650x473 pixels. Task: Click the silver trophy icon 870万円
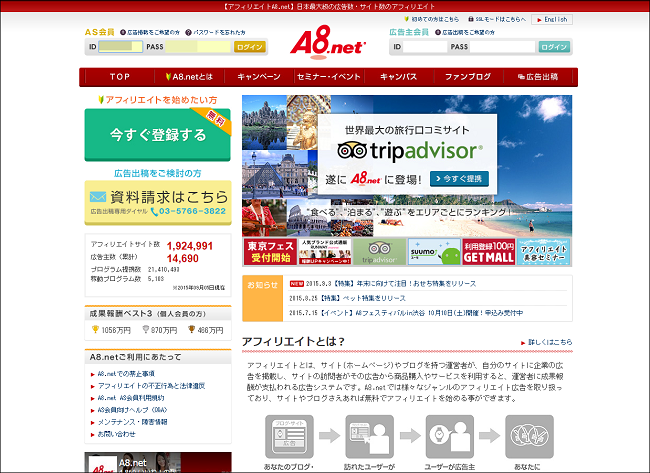(146, 329)
